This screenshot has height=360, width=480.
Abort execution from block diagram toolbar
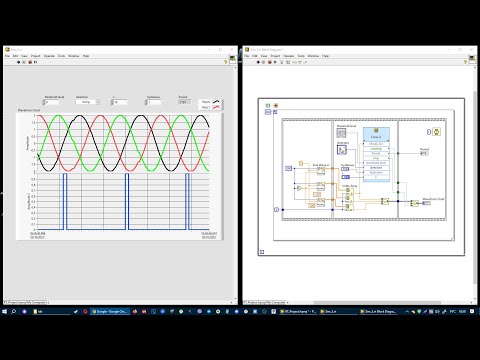tap(269, 62)
